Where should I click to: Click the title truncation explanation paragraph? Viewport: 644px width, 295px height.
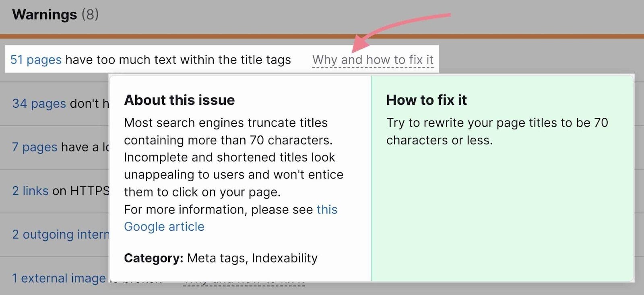[233, 157]
